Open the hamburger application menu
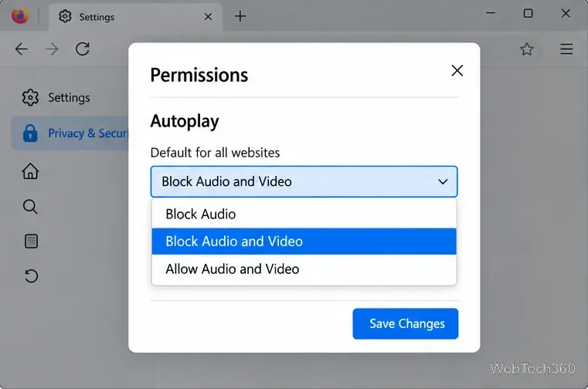588x389 pixels. (566, 49)
